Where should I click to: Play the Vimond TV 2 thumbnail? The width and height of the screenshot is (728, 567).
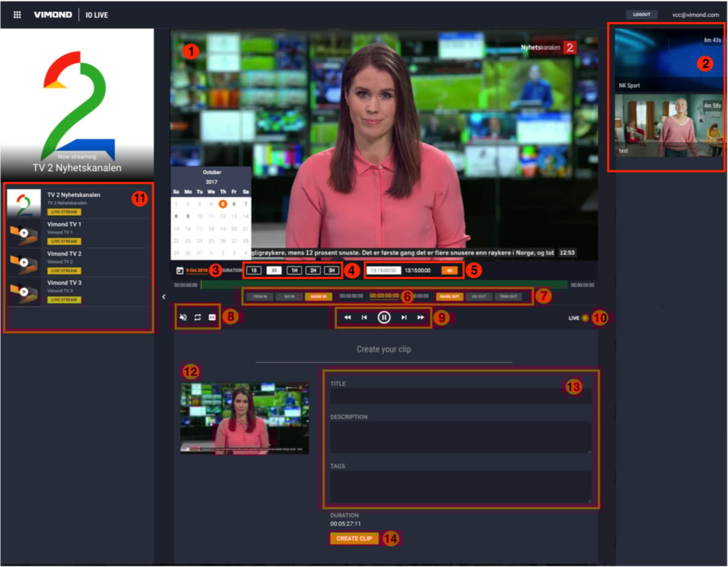[x=24, y=262]
